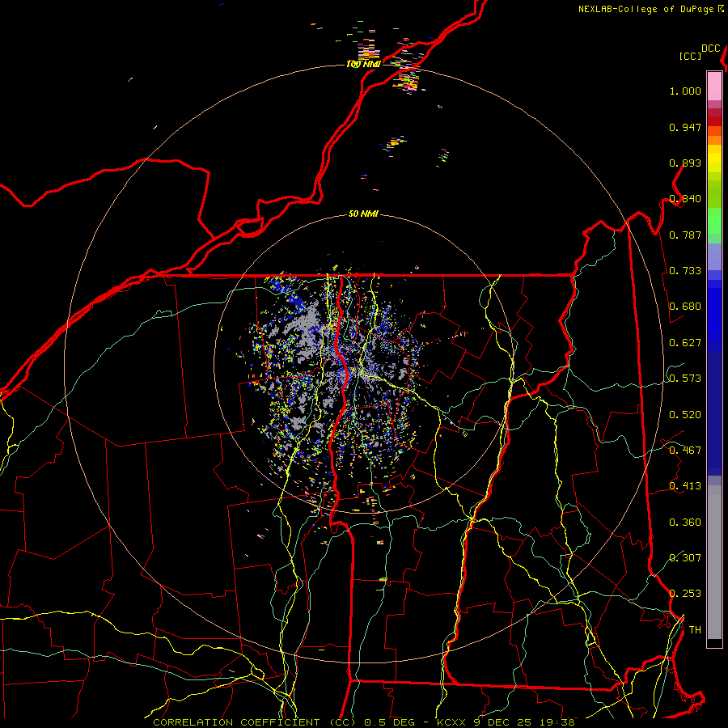Pick the pink segment of the color bar

click(714, 86)
